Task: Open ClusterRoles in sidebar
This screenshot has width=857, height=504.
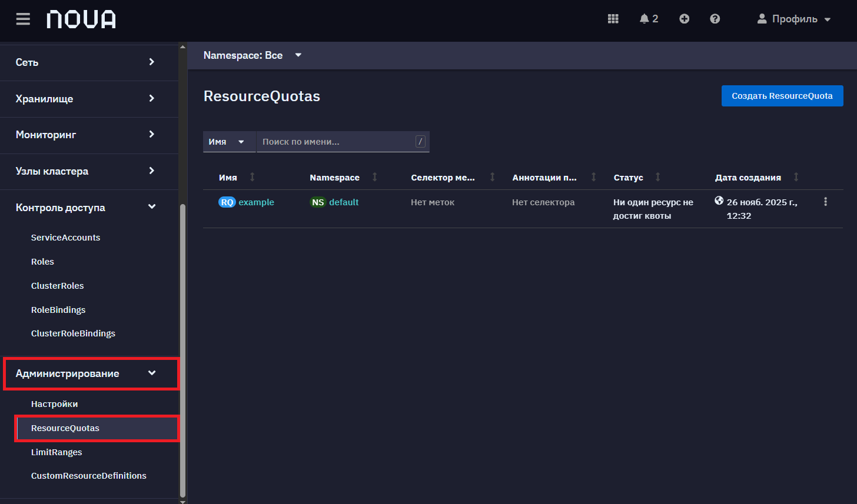Action: (x=57, y=286)
